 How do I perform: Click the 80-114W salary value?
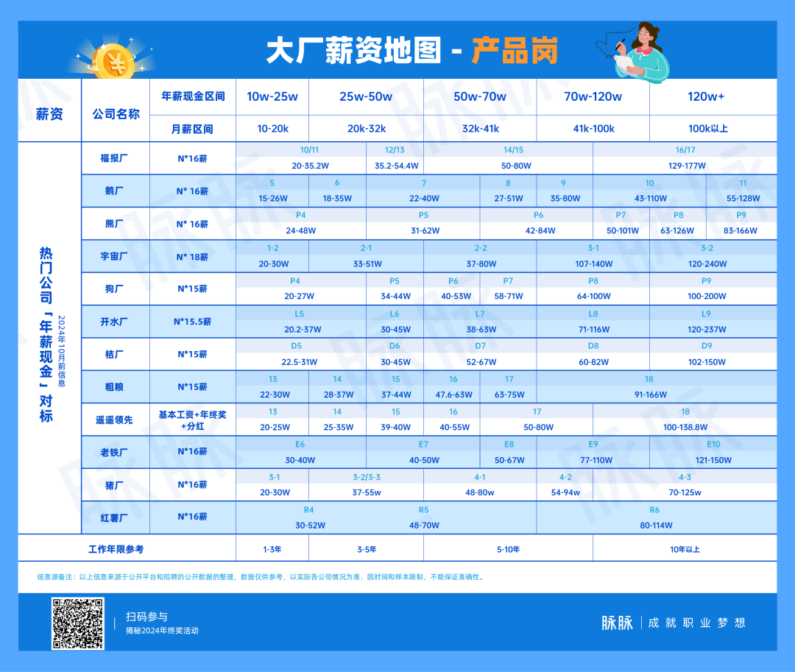pyautogui.click(x=656, y=526)
